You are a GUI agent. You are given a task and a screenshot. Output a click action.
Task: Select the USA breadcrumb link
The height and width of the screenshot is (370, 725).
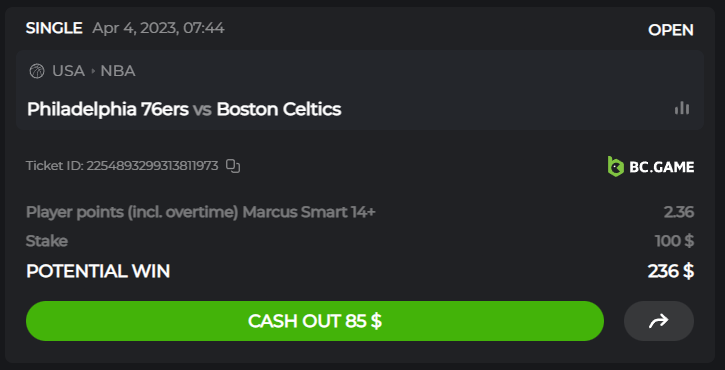coord(68,71)
